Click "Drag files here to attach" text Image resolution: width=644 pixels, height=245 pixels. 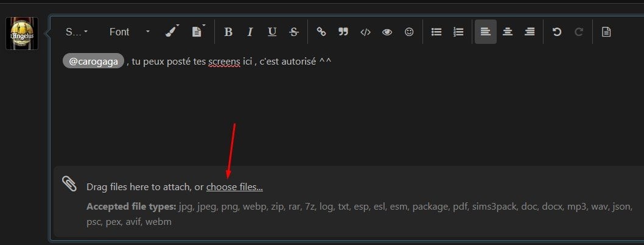(139, 187)
